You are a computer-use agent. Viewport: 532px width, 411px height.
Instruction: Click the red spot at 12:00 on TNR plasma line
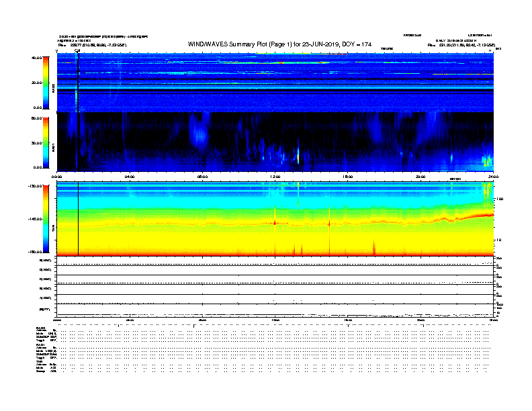pyautogui.click(x=275, y=223)
